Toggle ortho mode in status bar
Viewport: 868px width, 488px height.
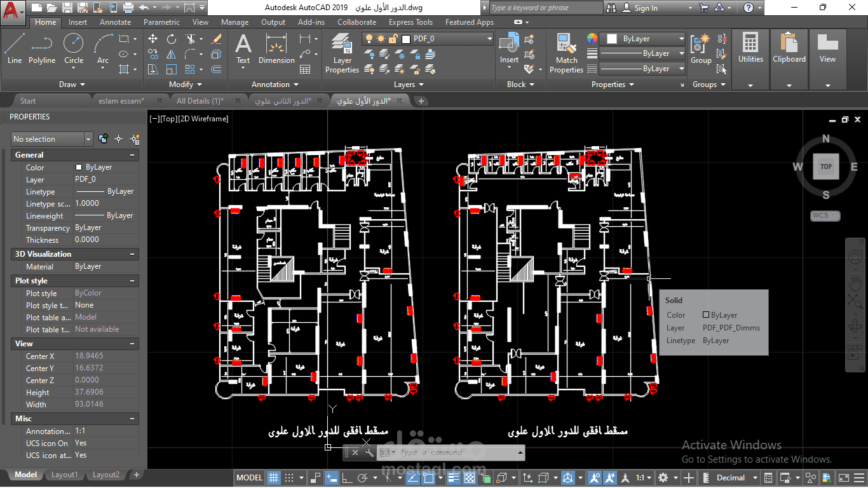(x=347, y=477)
